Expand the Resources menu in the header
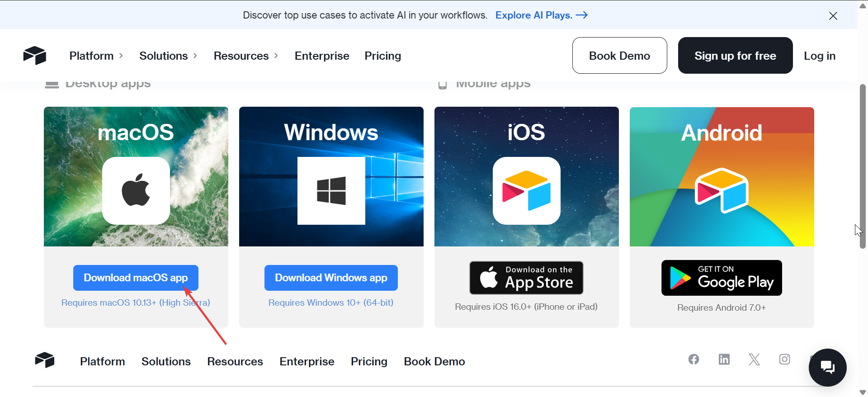868x397 pixels. [x=246, y=56]
